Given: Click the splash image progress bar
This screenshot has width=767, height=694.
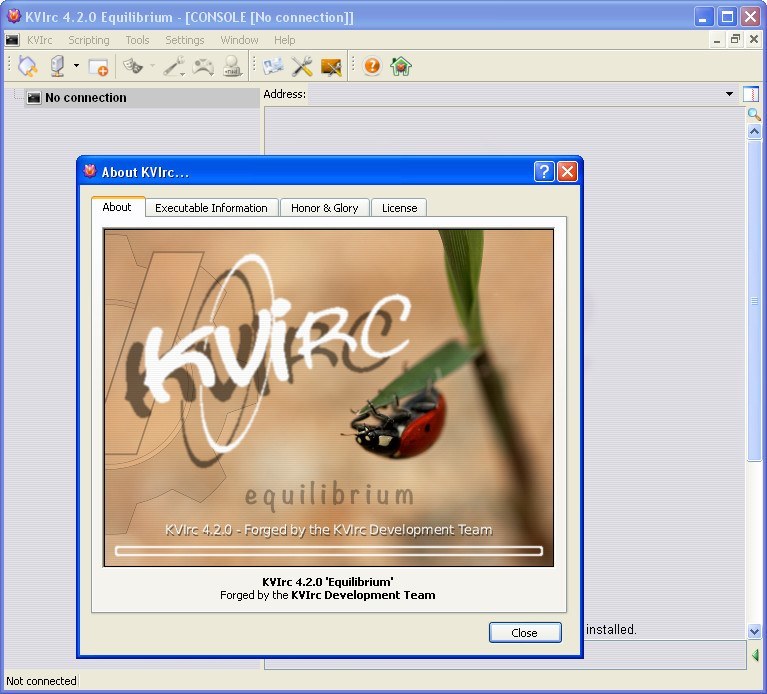Looking at the screenshot, I should tap(329, 551).
